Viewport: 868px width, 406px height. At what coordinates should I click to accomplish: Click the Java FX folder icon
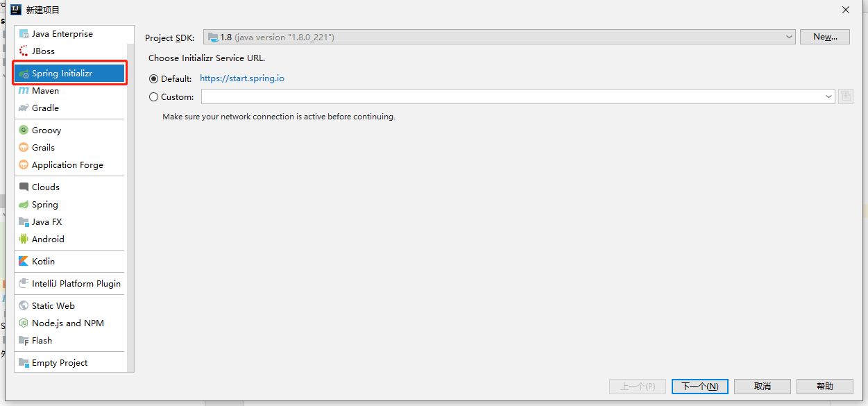pyautogui.click(x=24, y=221)
